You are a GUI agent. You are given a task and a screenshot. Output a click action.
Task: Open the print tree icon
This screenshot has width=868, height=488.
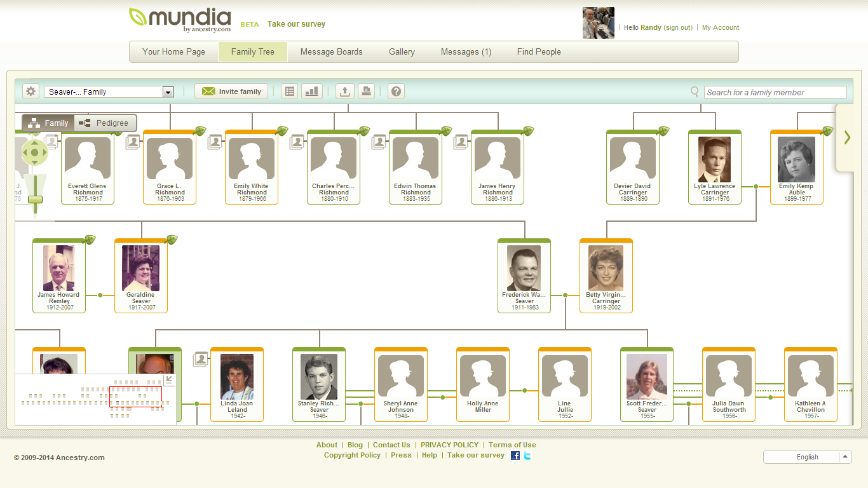click(x=366, y=91)
